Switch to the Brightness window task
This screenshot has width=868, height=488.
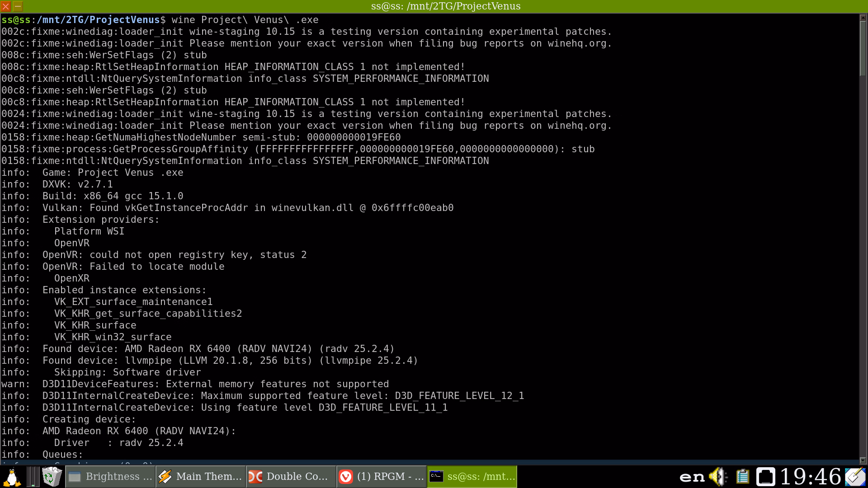click(x=111, y=477)
